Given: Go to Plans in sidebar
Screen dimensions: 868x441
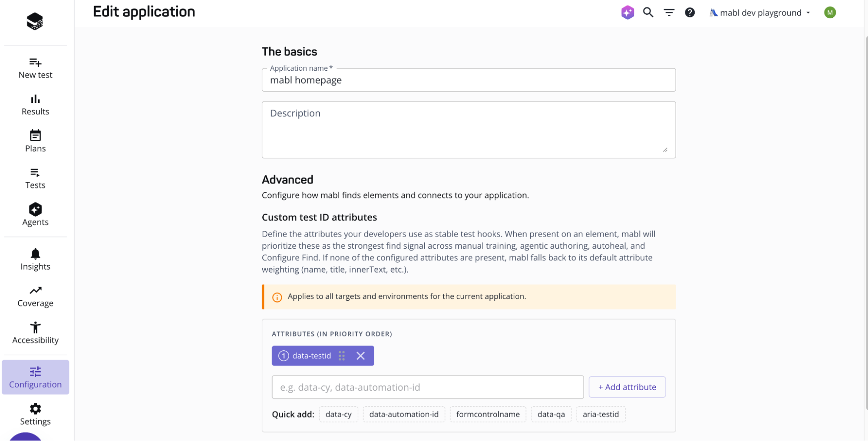Looking at the screenshot, I should 36,142.
